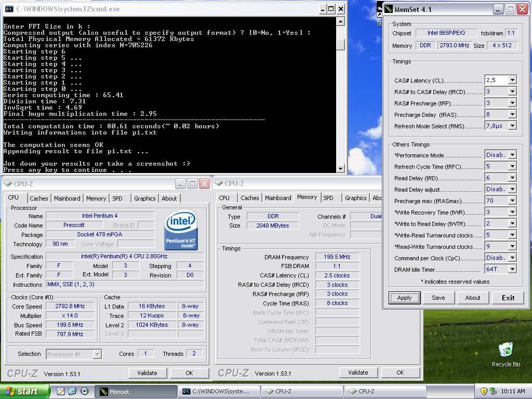Click cmd window scroll down arrow

[340, 168]
